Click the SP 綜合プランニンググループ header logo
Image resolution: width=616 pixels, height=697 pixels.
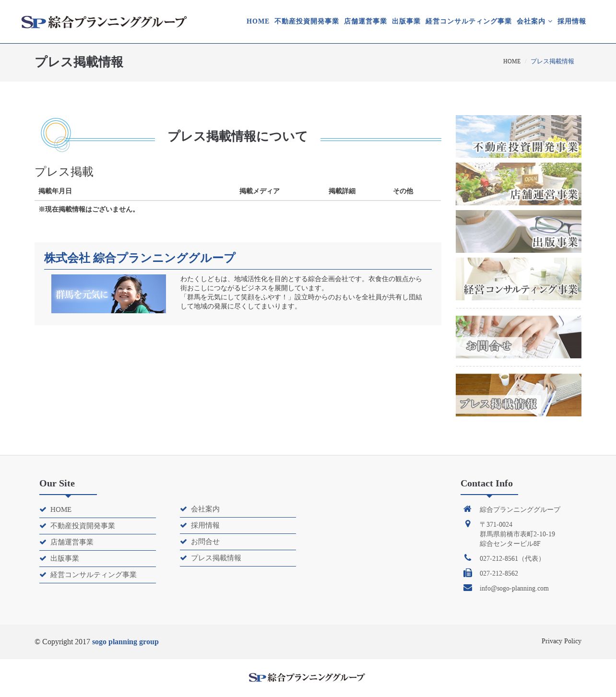pos(104,22)
